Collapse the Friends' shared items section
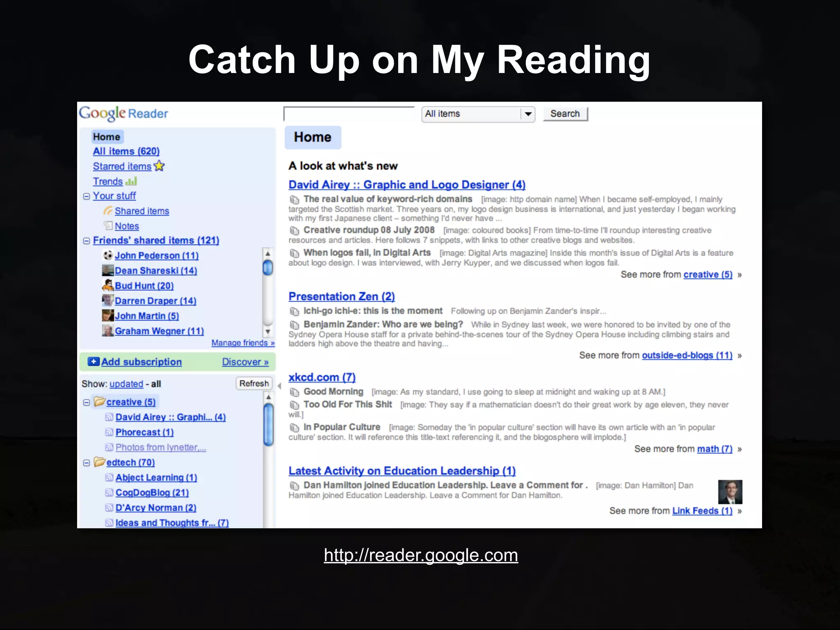 click(x=87, y=241)
